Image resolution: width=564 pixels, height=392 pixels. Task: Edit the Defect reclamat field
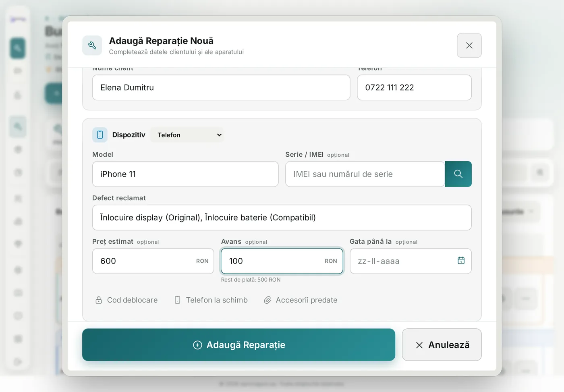click(x=282, y=218)
